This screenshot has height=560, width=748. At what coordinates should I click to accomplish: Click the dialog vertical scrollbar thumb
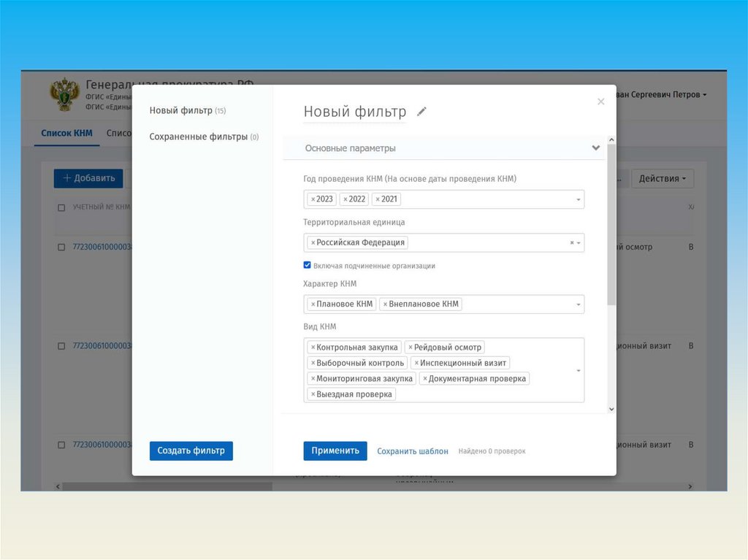pyautogui.click(x=611, y=225)
